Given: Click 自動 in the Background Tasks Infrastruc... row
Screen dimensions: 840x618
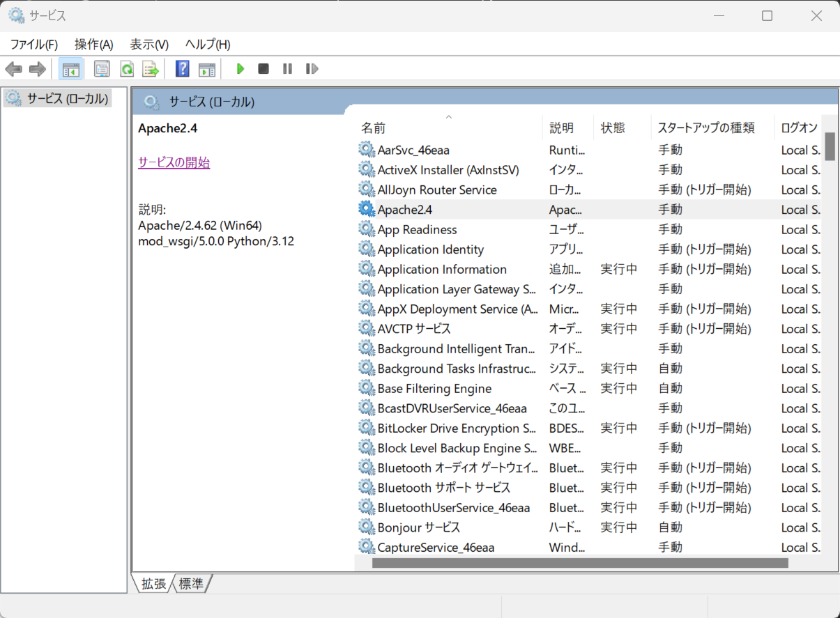Looking at the screenshot, I should pyautogui.click(x=671, y=368).
